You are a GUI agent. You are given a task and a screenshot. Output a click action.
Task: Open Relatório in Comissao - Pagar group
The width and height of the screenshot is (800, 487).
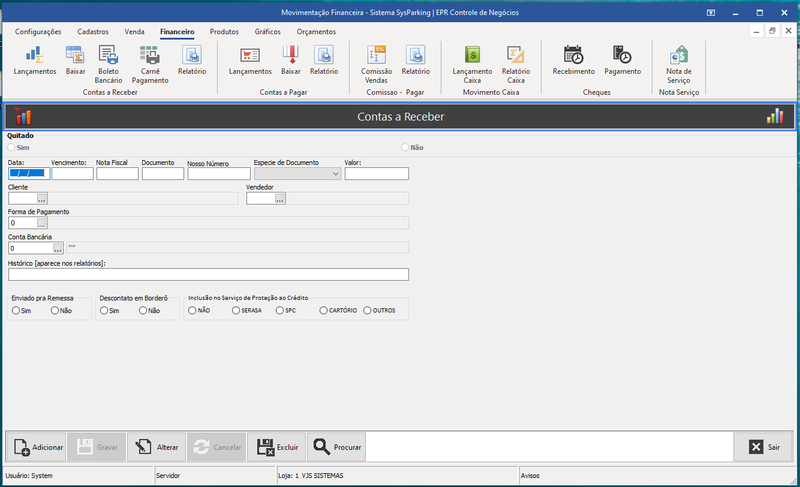[x=415, y=60]
